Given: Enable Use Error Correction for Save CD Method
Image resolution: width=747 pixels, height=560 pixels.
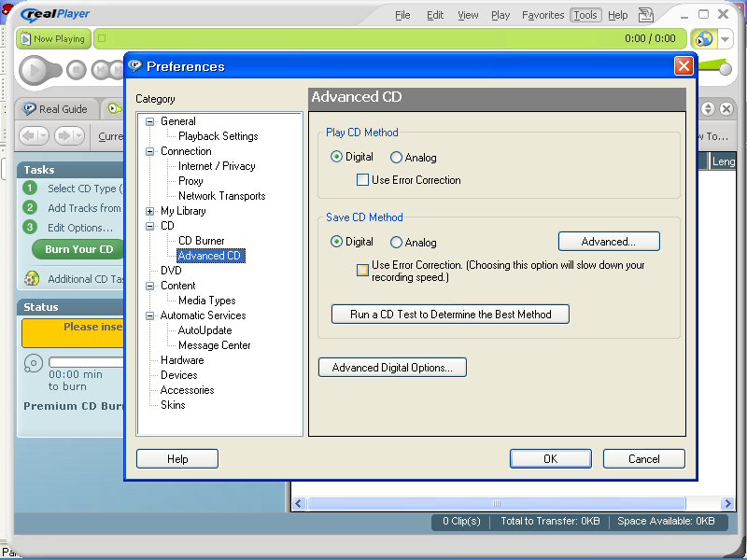Looking at the screenshot, I should click(362, 271).
